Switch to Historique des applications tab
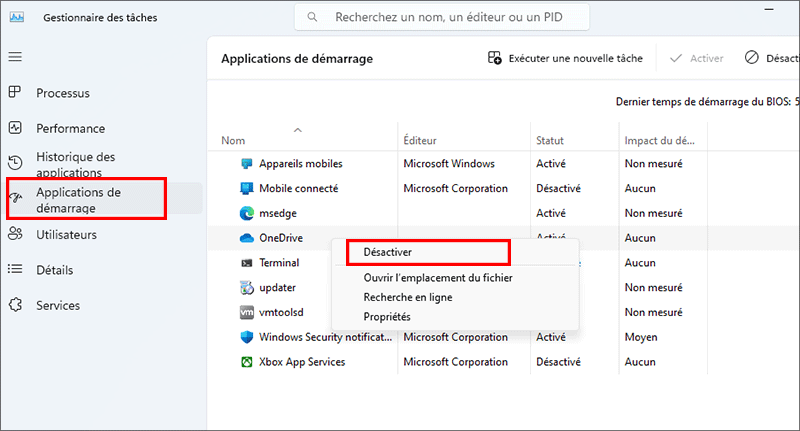Viewport: 800px width, 431px height. click(76, 164)
